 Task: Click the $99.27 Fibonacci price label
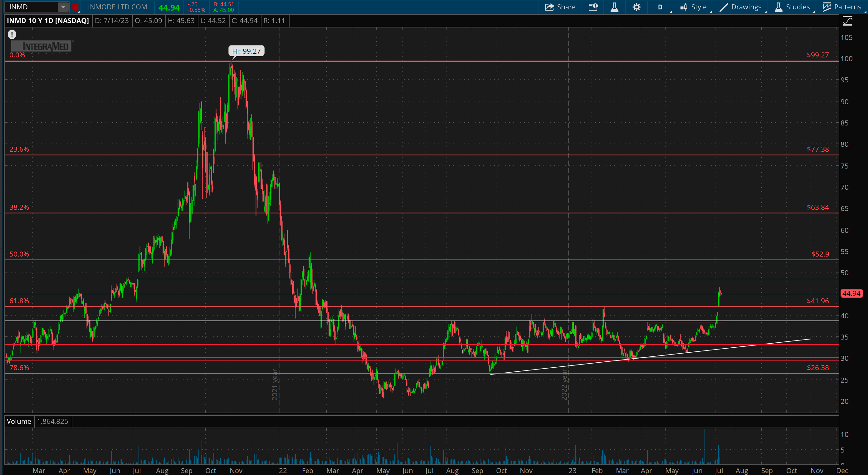(818, 55)
